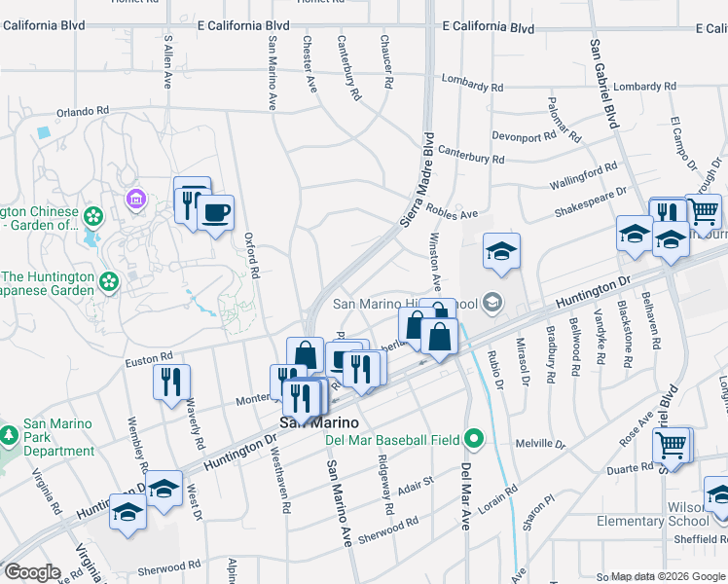Click the San Marino High School label
This screenshot has height=584, width=728.
click(405, 304)
